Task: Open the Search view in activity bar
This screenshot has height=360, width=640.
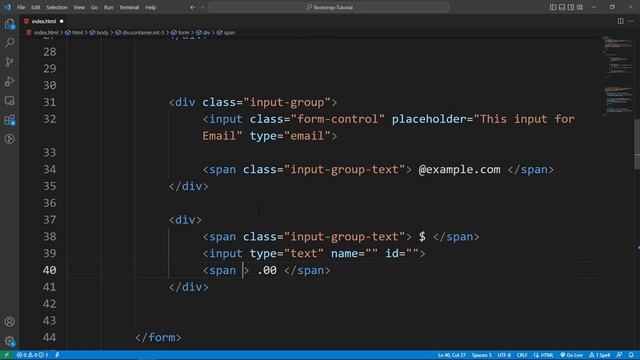Action: pos(9,42)
